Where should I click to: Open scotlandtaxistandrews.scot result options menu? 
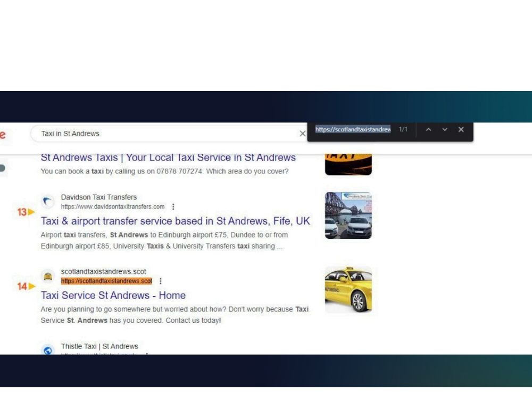coord(161,281)
